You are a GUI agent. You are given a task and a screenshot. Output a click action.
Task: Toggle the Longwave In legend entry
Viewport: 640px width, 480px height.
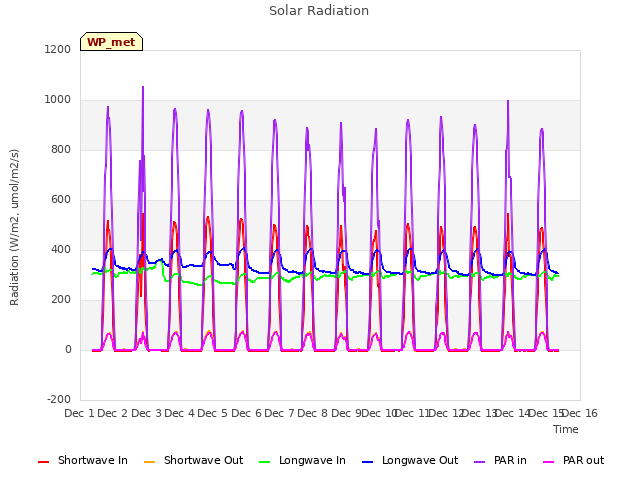tap(302, 460)
